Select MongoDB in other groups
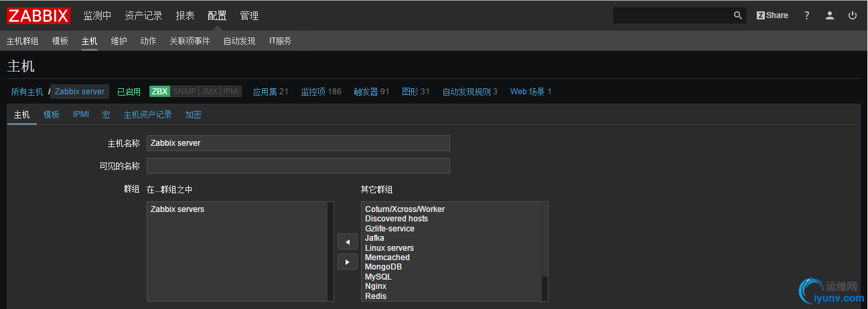This screenshot has height=309, width=868. pos(383,267)
